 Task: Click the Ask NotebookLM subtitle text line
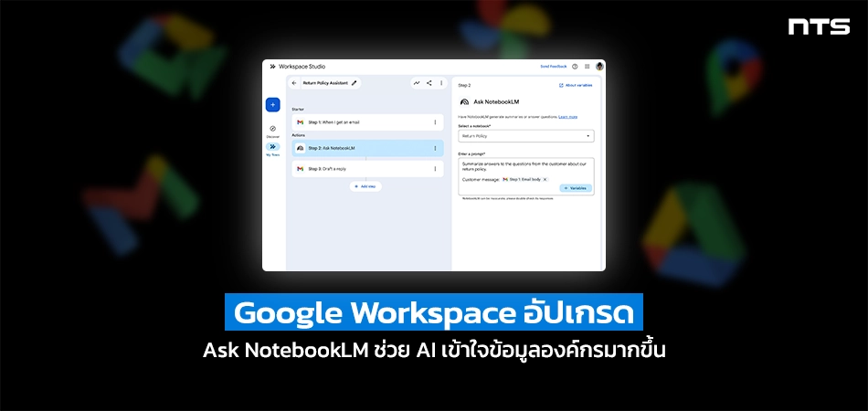[x=433, y=351]
